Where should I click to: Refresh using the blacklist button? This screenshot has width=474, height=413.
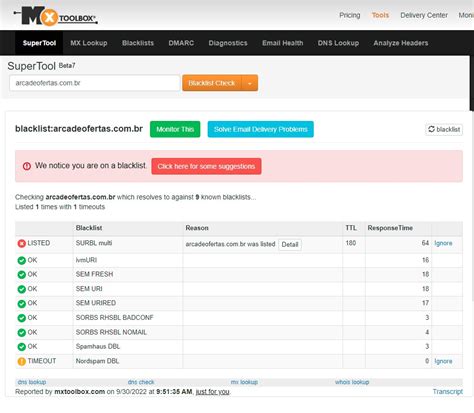coord(444,129)
